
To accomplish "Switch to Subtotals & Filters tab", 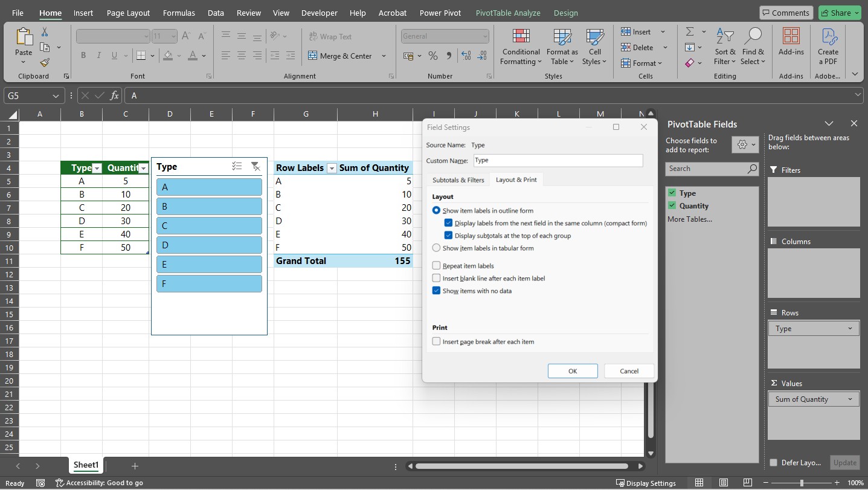I will pyautogui.click(x=458, y=180).
